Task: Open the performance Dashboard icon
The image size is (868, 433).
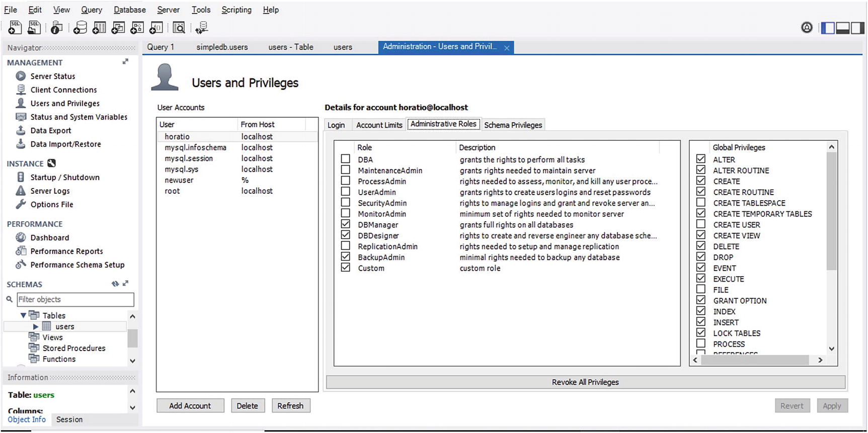Action: click(x=21, y=237)
